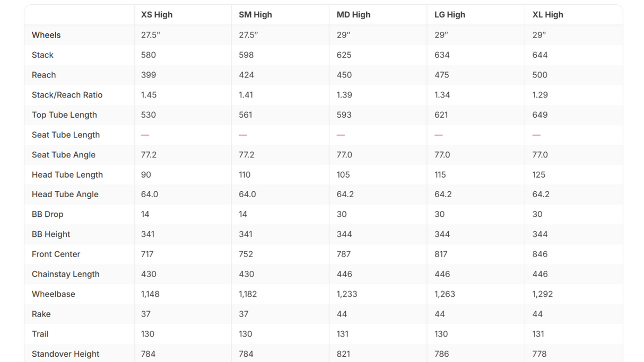Select the Reach value 500 for XL High

click(x=540, y=75)
